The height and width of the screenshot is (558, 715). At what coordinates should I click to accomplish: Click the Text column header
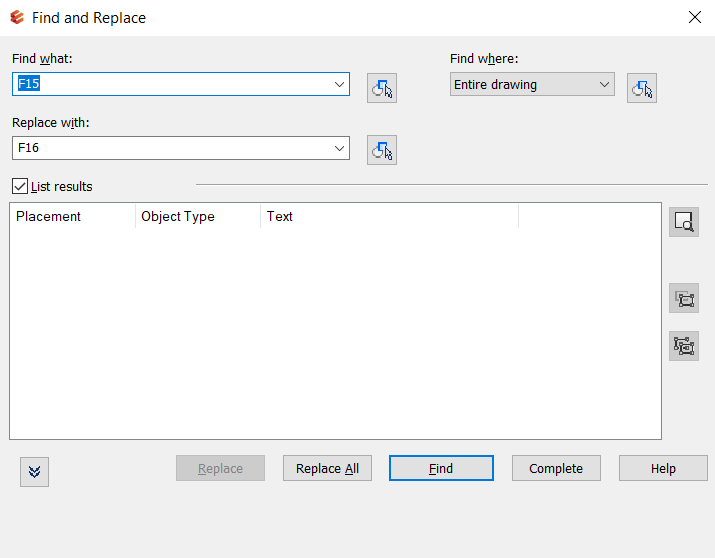(388, 216)
